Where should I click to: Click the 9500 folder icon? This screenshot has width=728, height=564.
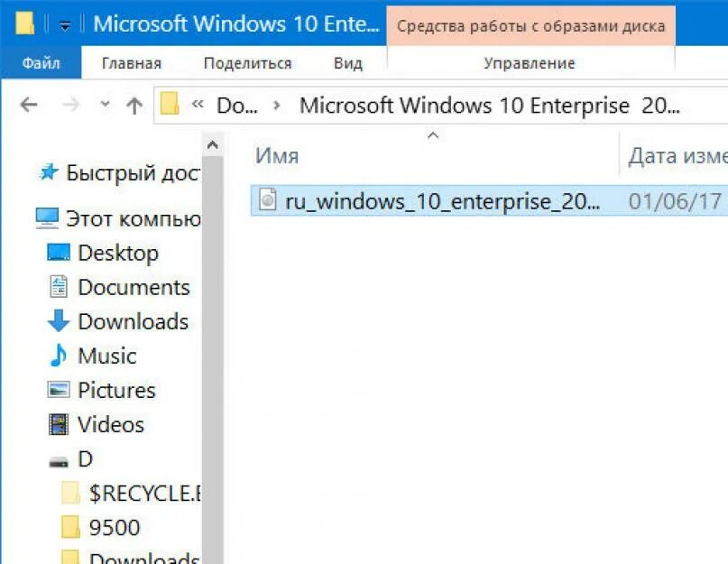tap(70, 527)
